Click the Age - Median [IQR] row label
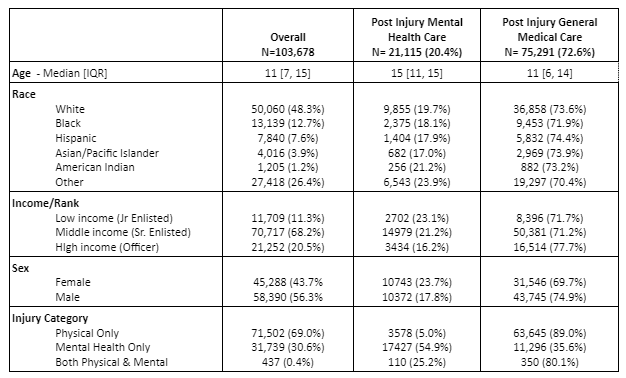The width and height of the screenshot is (626, 378). [60, 73]
